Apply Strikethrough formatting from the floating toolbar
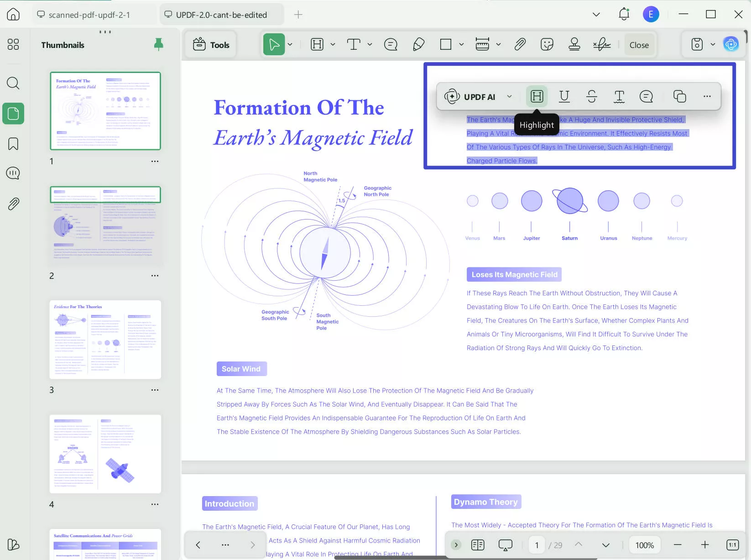Screen dimensions: 751x560 pyautogui.click(x=591, y=96)
